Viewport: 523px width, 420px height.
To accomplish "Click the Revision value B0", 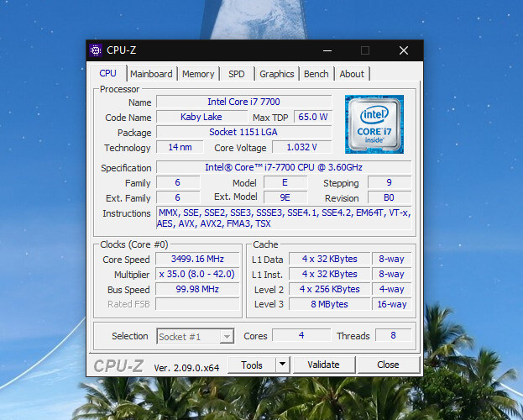I will [390, 197].
